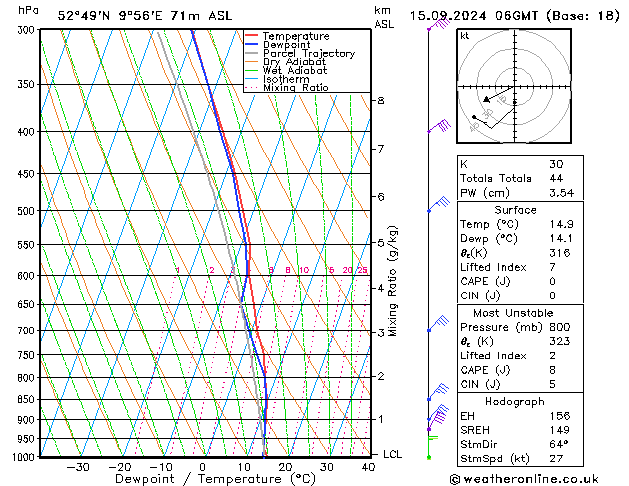The image size is (629, 486).
Task: Click the mixing ratio label 25
Action: [x=362, y=270]
